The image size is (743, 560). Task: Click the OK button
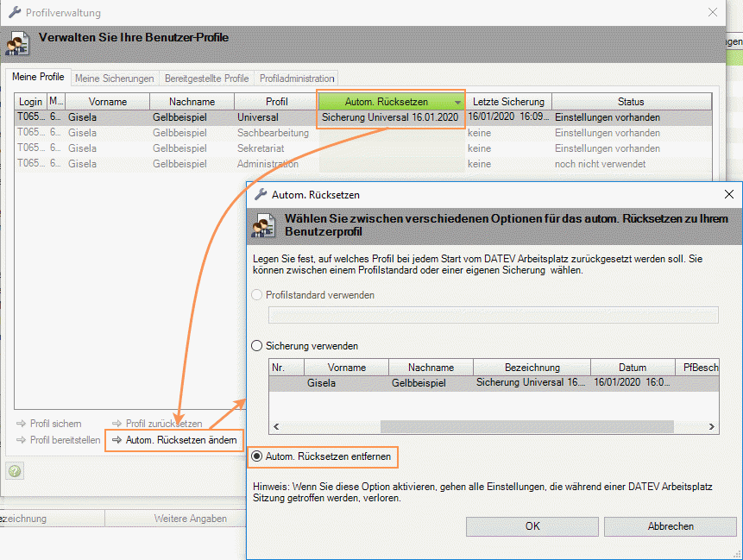coord(532,526)
